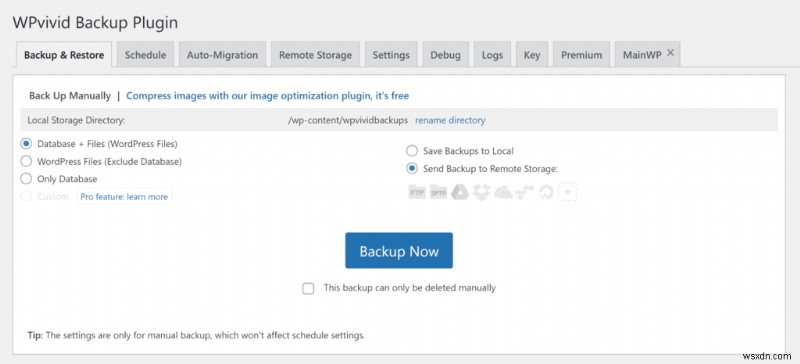800x364 pixels.
Task: Select WordPress Files (Exclude Database) option
Action: pos(26,161)
